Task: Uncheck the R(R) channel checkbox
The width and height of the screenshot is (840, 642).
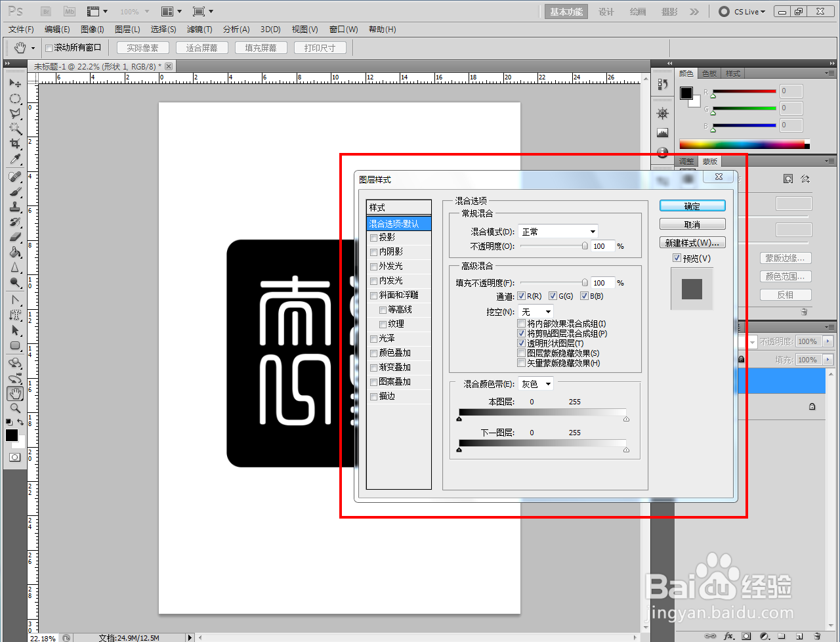Action: click(522, 296)
